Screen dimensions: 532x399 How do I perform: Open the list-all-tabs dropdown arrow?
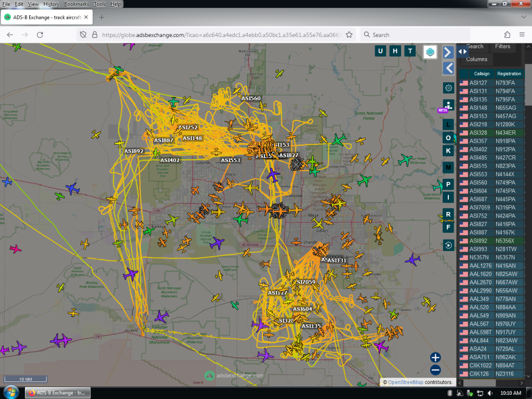(524, 17)
